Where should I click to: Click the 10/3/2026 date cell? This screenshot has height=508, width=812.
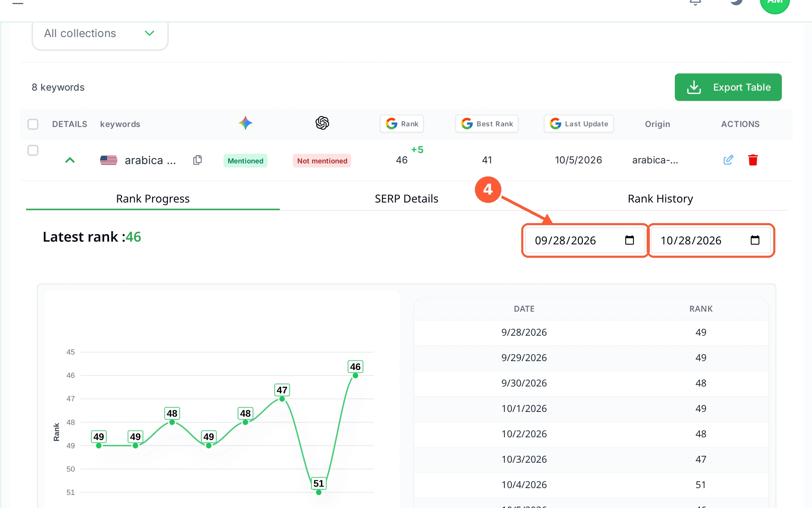click(524, 459)
